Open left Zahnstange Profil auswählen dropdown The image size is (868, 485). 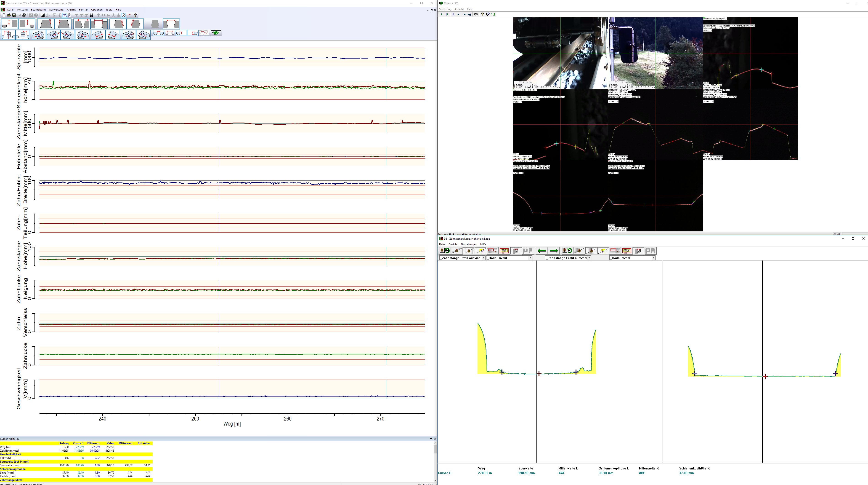click(x=483, y=258)
